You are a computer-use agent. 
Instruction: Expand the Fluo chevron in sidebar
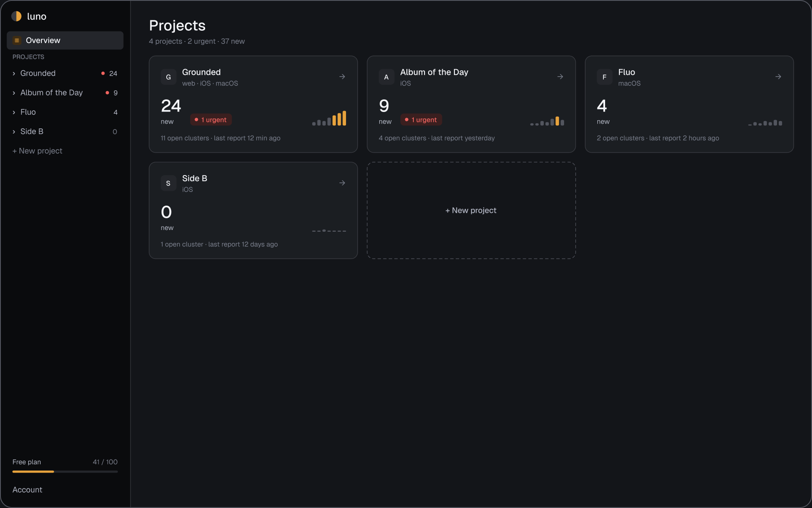point(14,112)
